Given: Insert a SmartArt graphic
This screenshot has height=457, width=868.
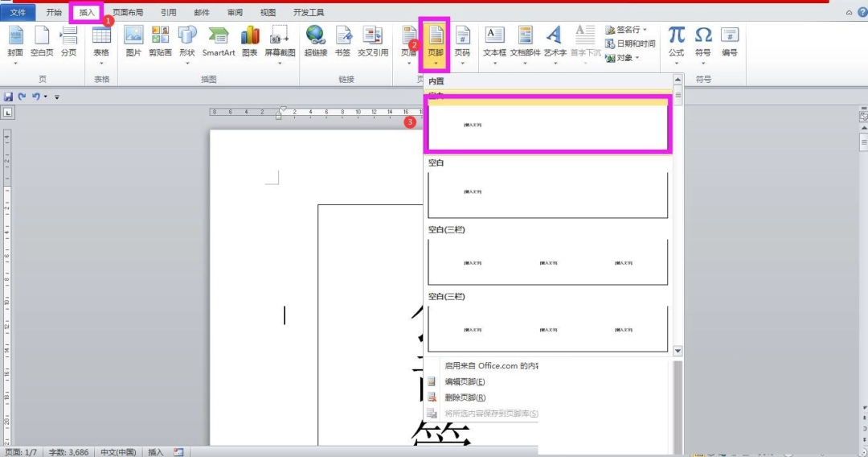Looking at the screenshot, I should (x=219, y=43).
